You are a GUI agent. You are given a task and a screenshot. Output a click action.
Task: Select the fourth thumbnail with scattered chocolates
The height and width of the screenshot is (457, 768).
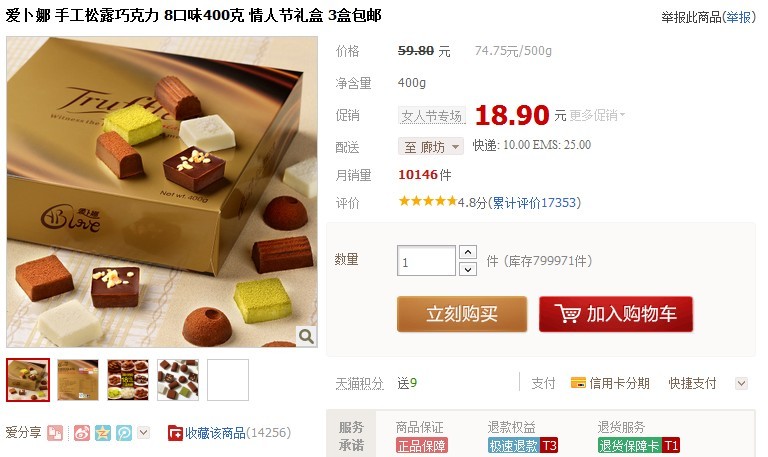(x=178, y=380)
